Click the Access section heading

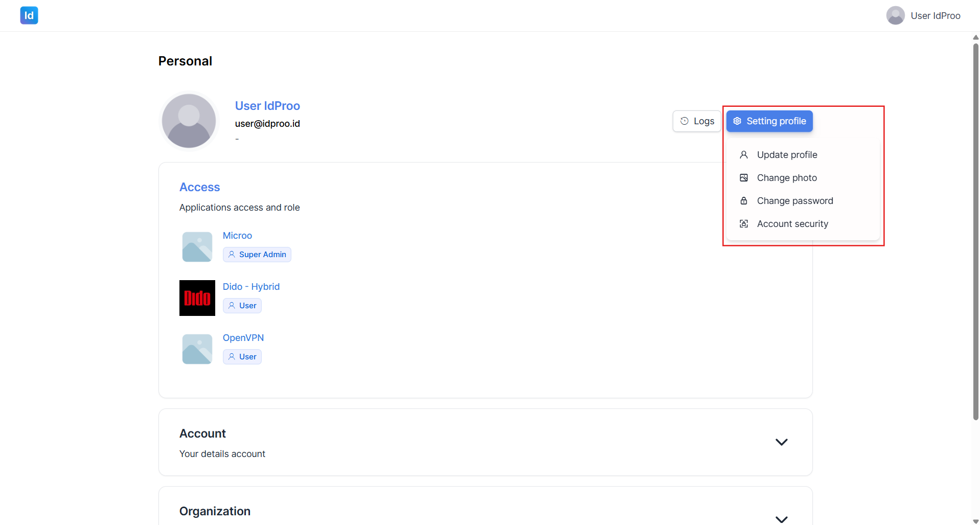[x=199, y=187]
